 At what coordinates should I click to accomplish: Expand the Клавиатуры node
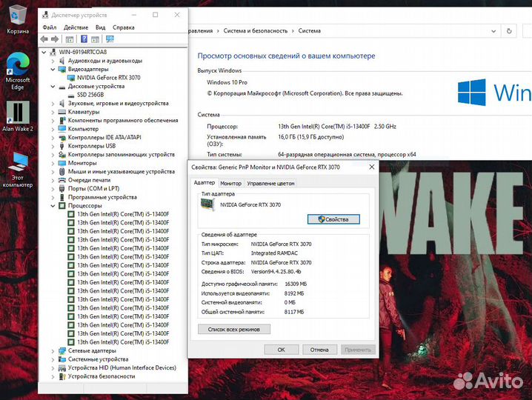53,112
